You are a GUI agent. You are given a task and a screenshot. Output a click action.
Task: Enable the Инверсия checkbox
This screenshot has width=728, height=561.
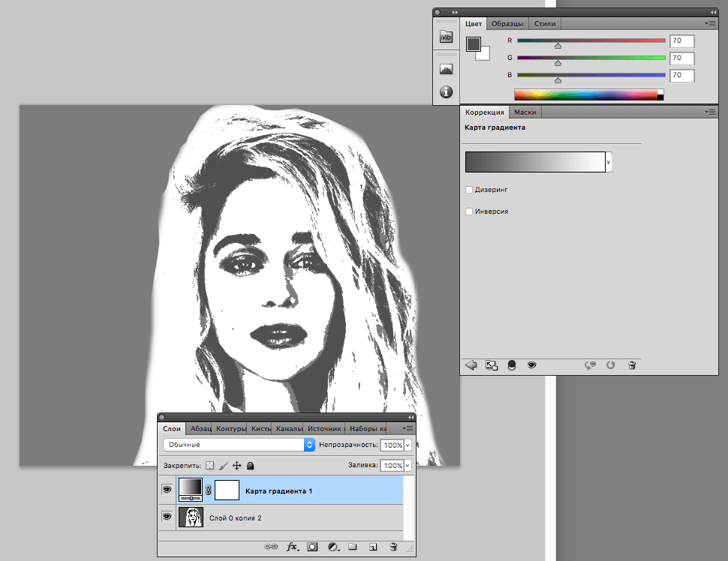point(469,211)
